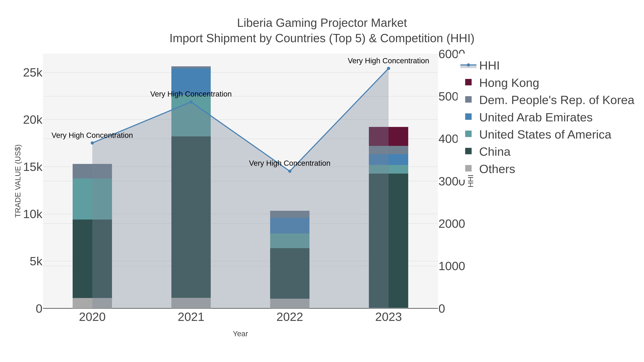Click the China segment of 2023 bar
Screen dimensions: 644x362
389,241
